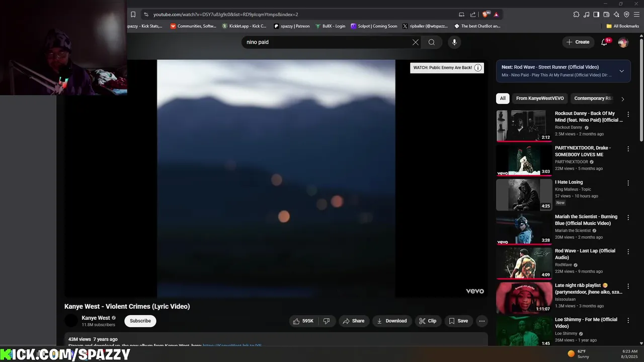Click Kanye West channel avatar
The height and width of the screenshot is (362, 644).
point(71,321)
